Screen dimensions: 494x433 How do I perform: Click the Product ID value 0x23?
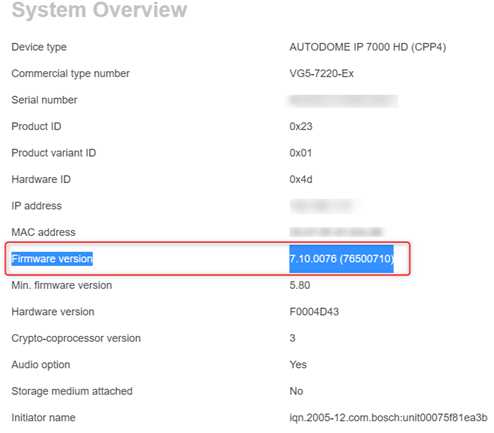coord(301,126)
